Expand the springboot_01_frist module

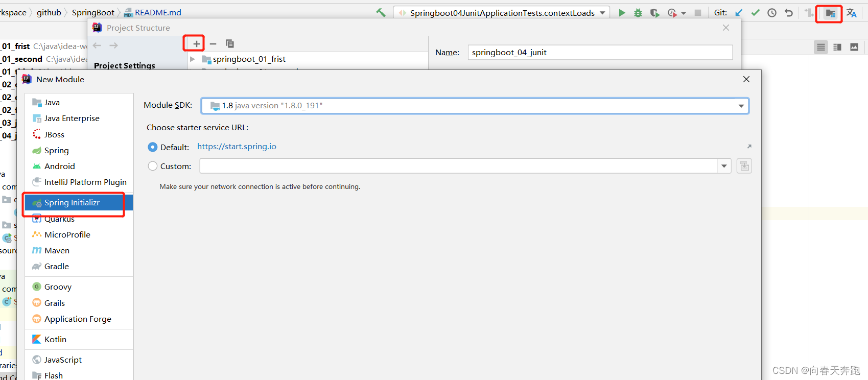(193, 59)
